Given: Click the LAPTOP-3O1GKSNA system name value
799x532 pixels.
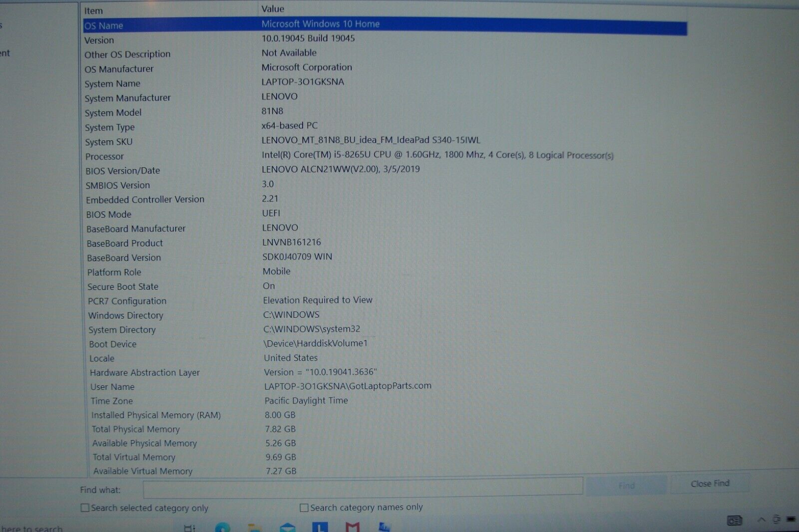Looking at the screenshot, I should tap(303, 82).
